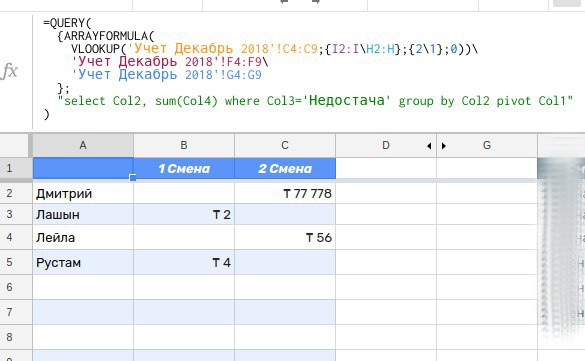Click the cell 'Рустам'
585x361 pixels.
point(83,262)
